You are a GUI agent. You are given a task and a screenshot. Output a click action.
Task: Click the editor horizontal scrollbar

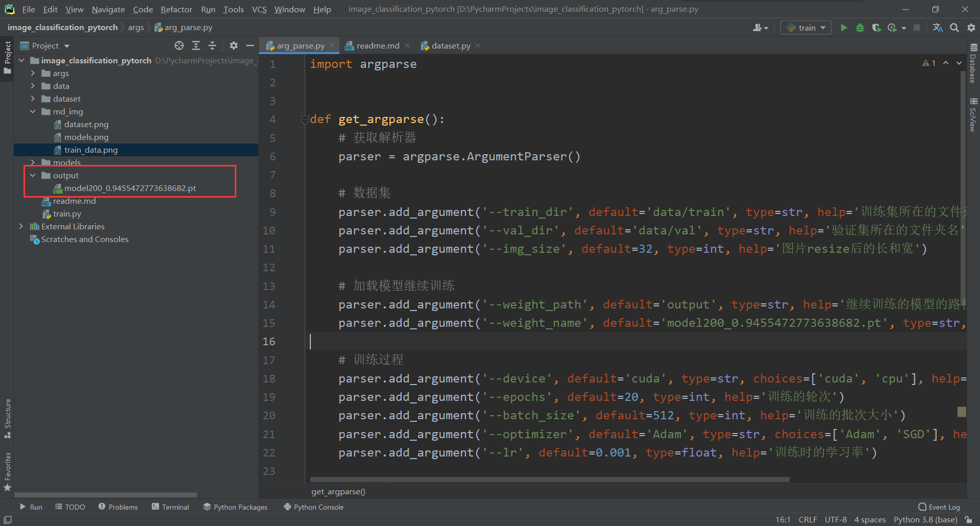click(x=550, y=480)
